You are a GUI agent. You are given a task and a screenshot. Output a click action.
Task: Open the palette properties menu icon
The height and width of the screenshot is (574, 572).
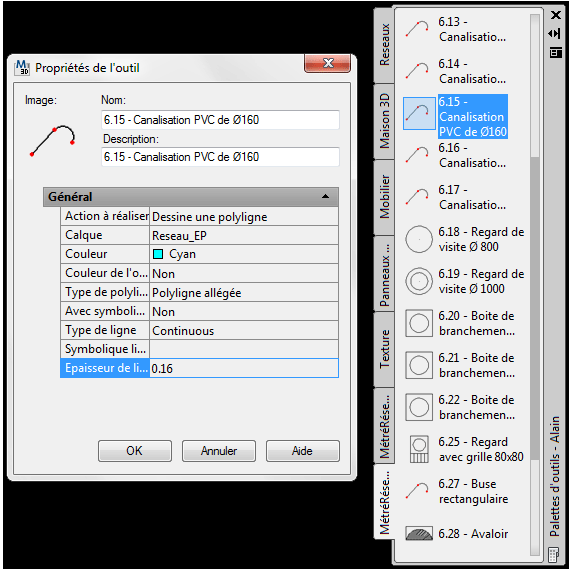555,52
